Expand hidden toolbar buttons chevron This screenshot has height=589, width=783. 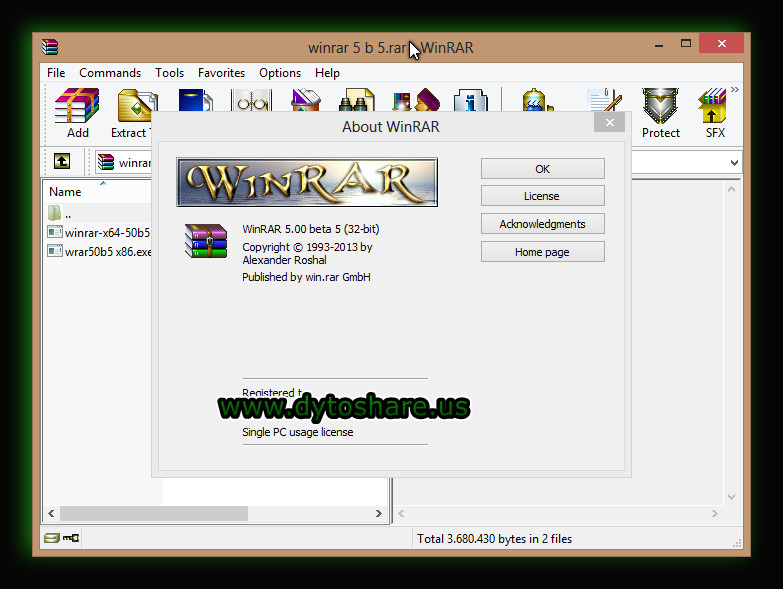[x=735, y=90]
